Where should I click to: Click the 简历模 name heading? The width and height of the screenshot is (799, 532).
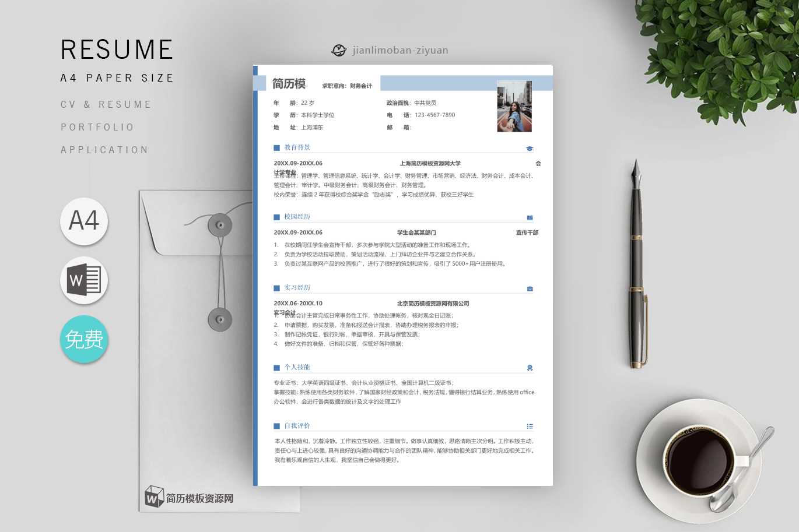click(x=289, y=84)
